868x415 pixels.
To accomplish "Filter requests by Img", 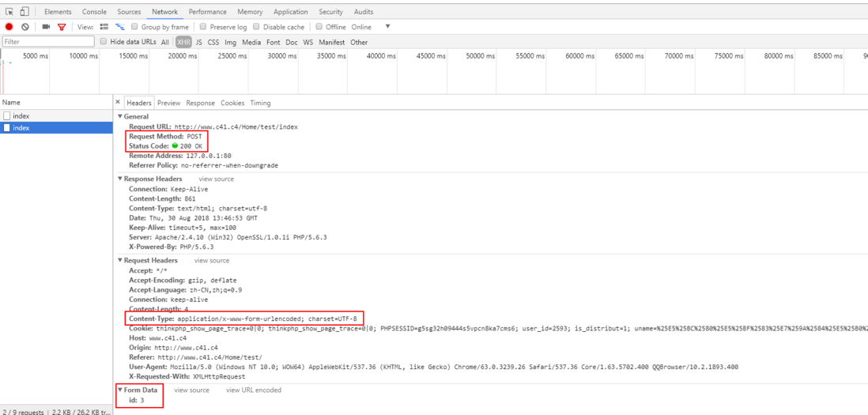I will (230, 42).
